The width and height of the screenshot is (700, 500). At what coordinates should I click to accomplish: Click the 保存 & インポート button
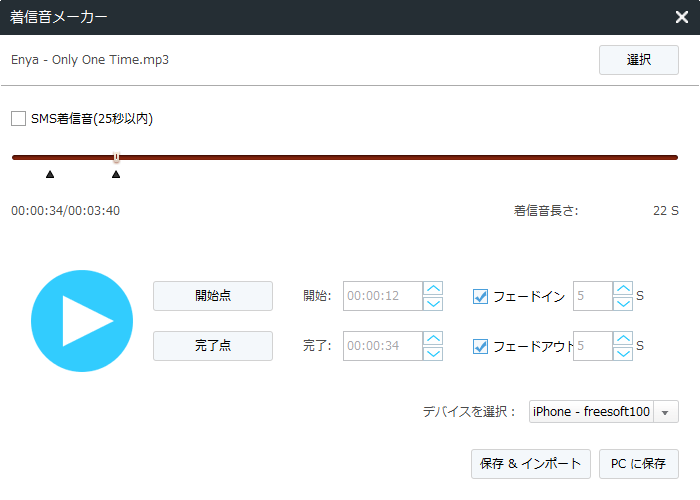(x=531, y=464)
